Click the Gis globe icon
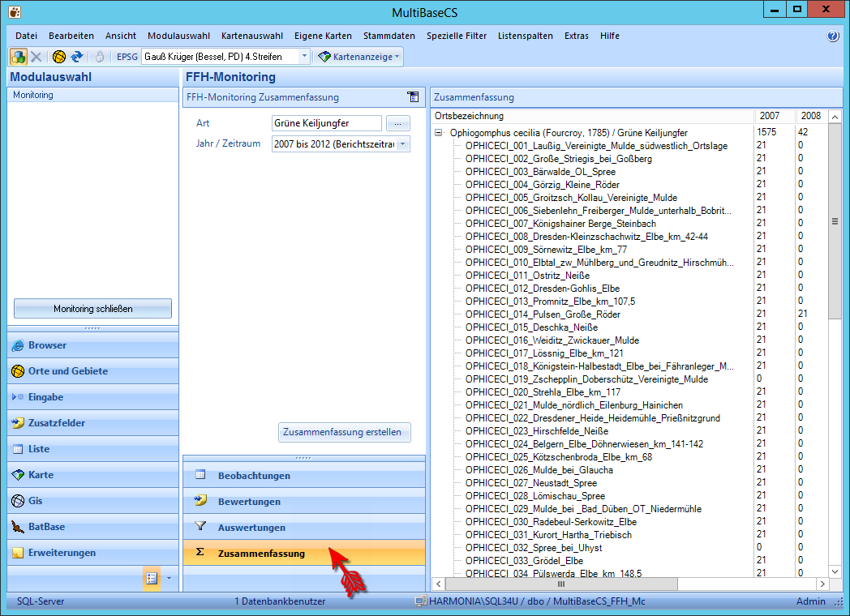Screen dimensions: 850x616 18,501
